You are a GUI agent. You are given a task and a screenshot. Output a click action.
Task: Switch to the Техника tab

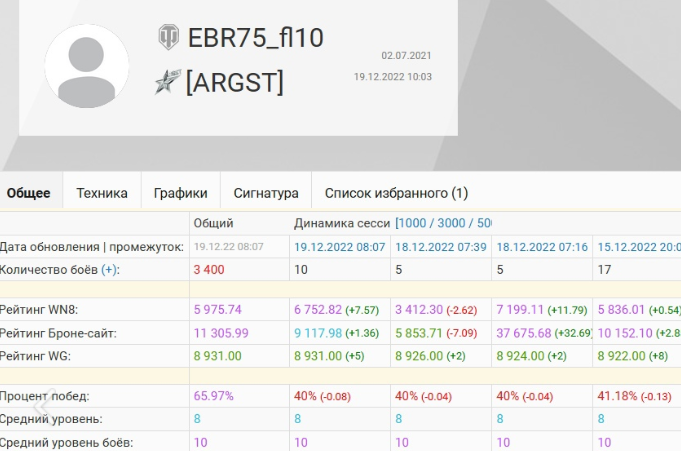coord(102,193)
